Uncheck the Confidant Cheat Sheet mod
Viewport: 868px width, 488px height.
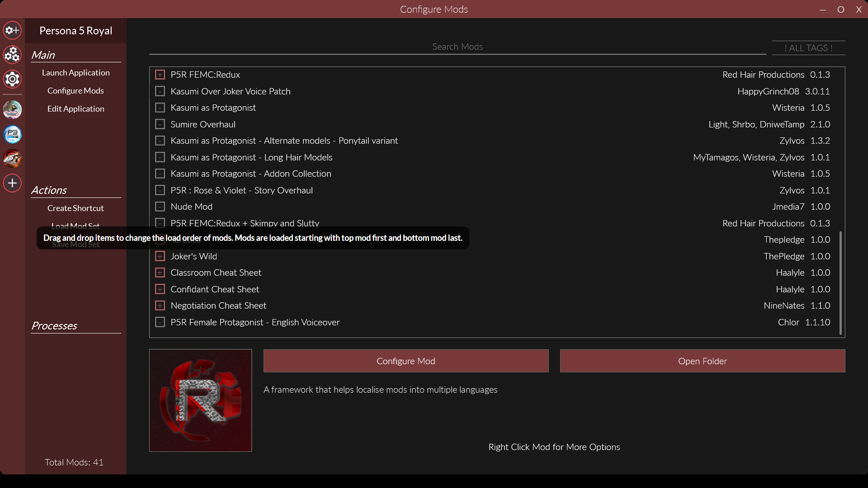pyautogui.click(x=160, y=289)
